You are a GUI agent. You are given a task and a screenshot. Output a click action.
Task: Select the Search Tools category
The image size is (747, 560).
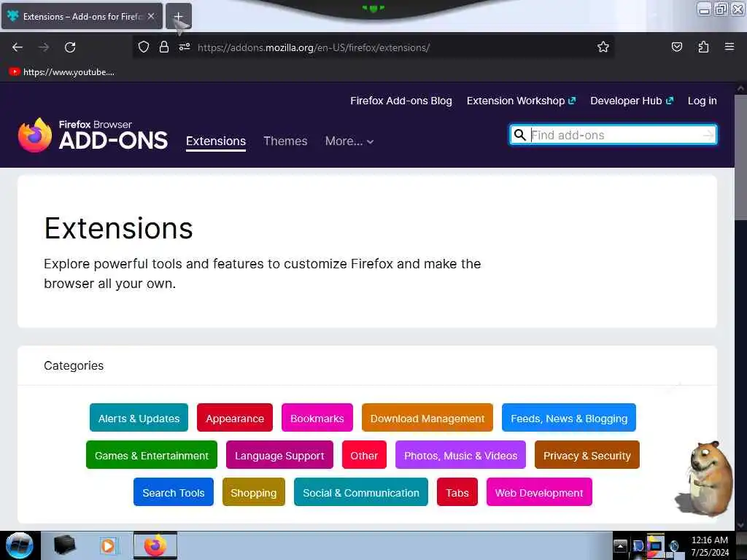tap(174, 492)
